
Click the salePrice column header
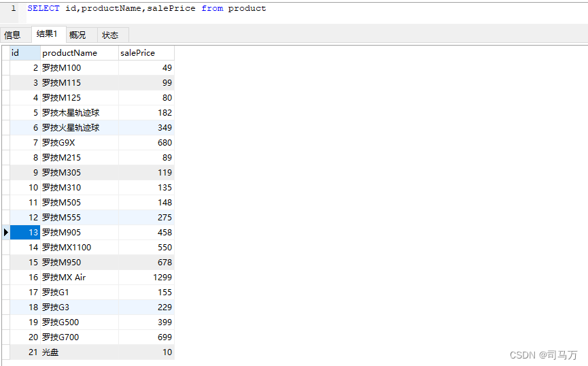coord(146,53)
